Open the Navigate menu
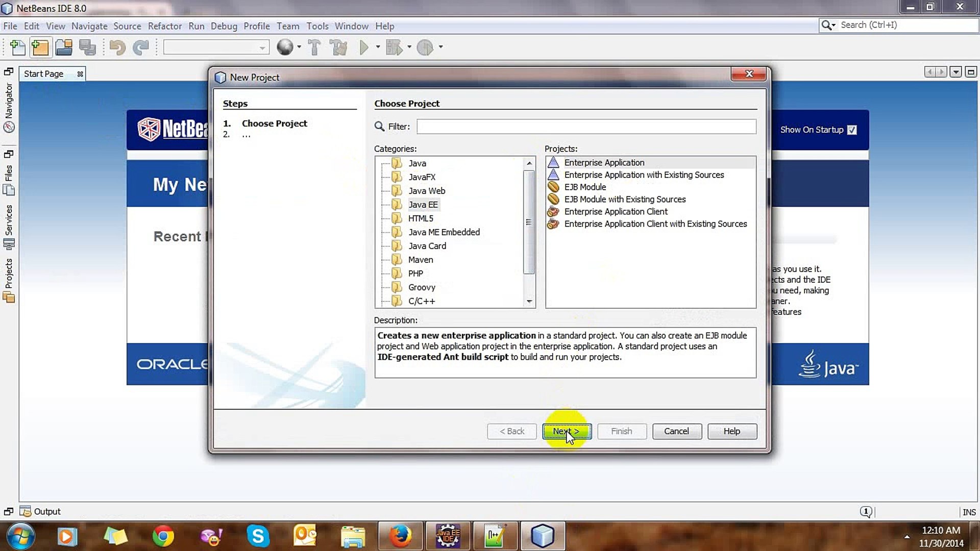The width and height of the screenshot is (980, 551). [89, 26]
